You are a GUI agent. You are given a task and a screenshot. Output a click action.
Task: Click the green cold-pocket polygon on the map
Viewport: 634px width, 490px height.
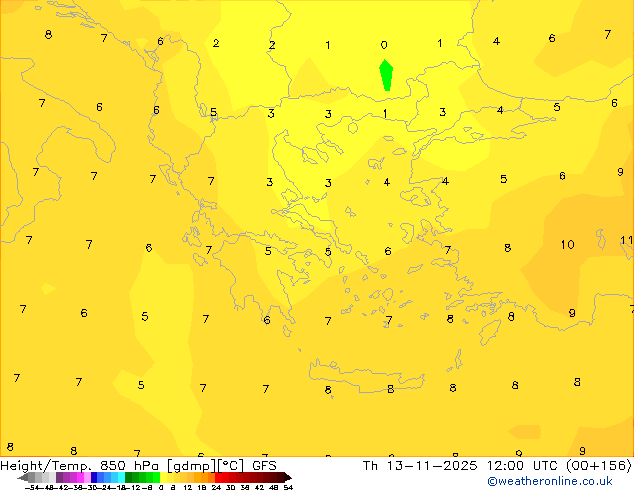click(x=386, y=75)
